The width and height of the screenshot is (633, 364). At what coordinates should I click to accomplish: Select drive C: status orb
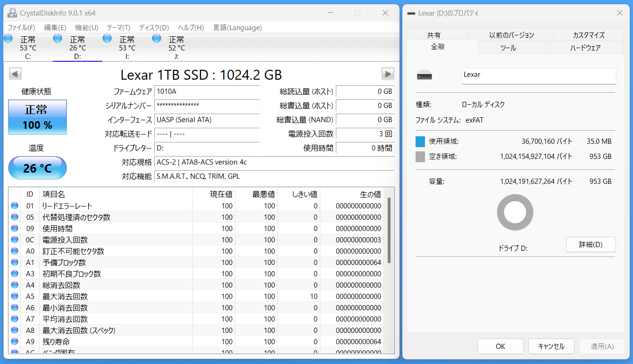(x=8, y=39)
